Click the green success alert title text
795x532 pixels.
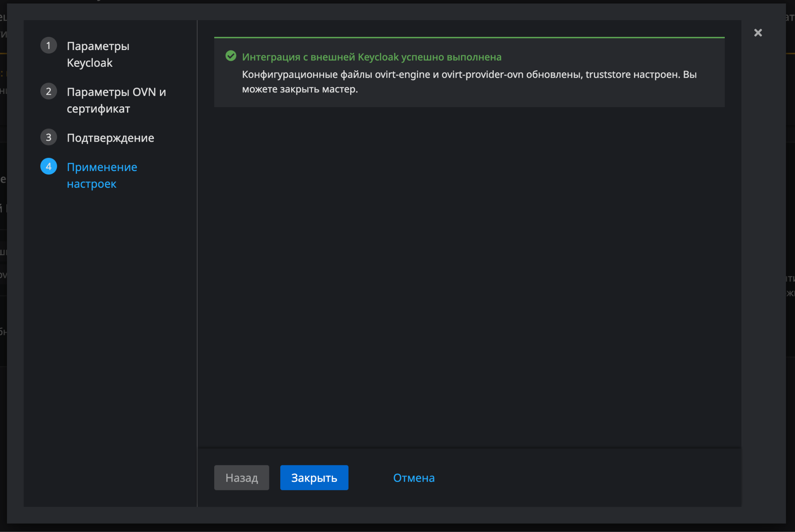tap(371, 57)
